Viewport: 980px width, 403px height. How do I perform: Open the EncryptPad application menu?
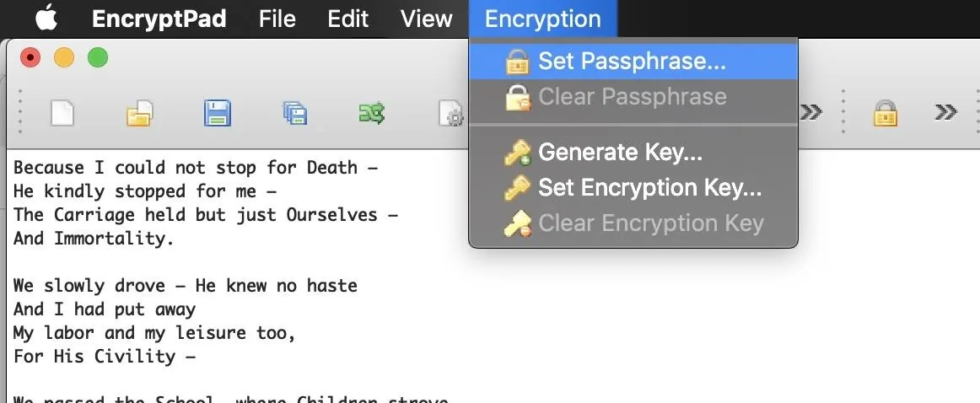point(159,19)
